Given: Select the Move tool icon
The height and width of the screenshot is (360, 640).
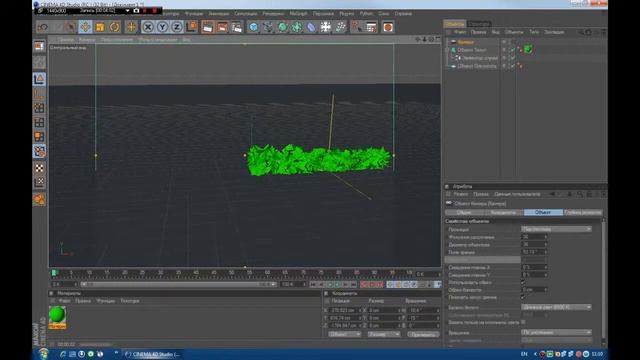Looking at the screenshot, I should coord(85,27).
